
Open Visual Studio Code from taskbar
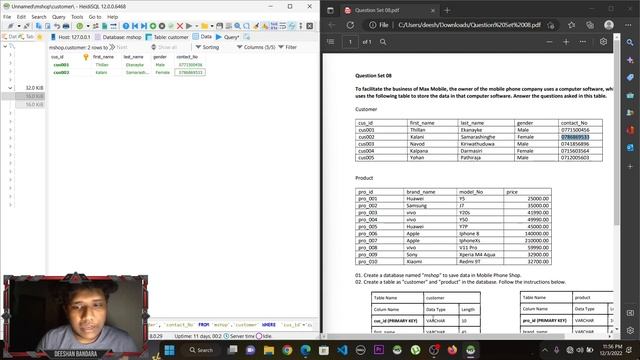(342, 350)
